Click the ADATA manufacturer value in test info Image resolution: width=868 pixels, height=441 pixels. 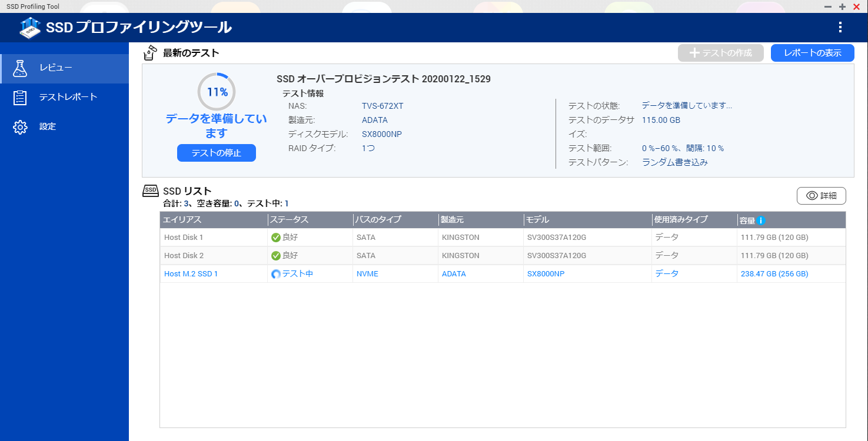point(375,120)
